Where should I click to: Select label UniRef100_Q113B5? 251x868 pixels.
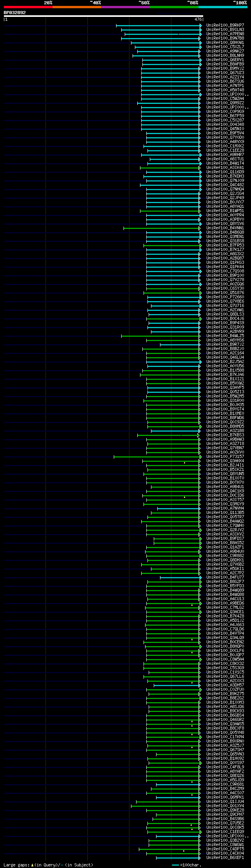coord(225,512)
